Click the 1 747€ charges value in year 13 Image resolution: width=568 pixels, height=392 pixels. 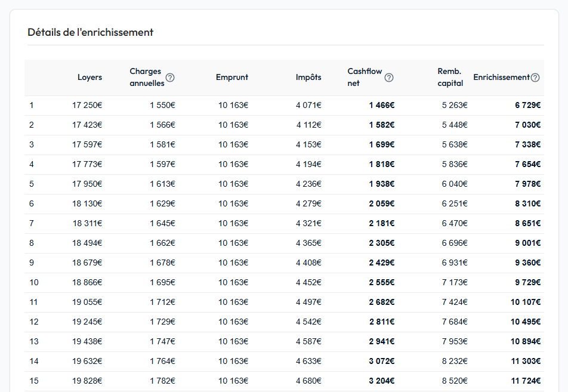[162, 342]
